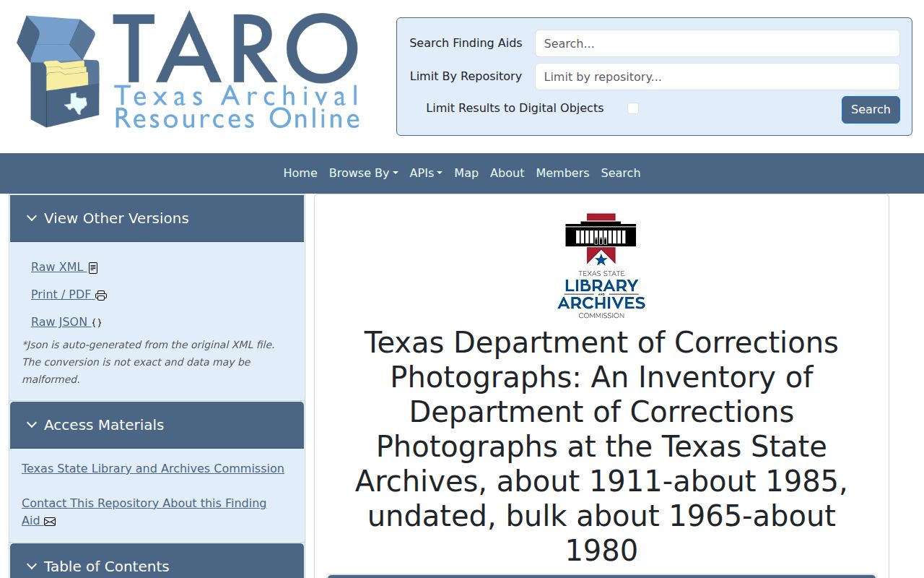Click the Texas State Library and Archives logo

point(601,266)
